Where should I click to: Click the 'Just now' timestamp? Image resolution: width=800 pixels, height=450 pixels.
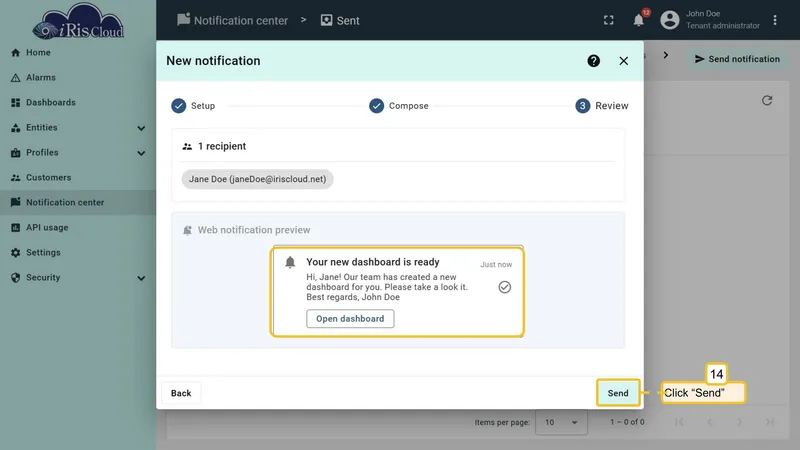coord(496,264)
